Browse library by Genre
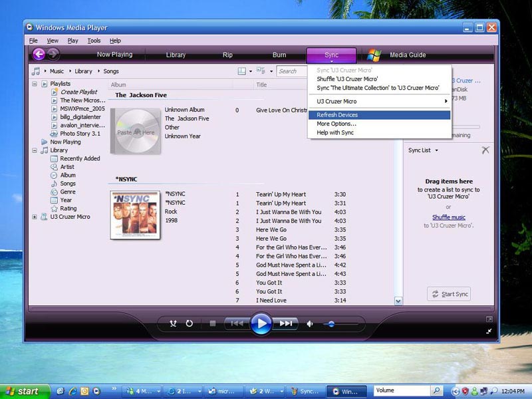The width and height of the screenshot is (532, 399). pos(68,192)
